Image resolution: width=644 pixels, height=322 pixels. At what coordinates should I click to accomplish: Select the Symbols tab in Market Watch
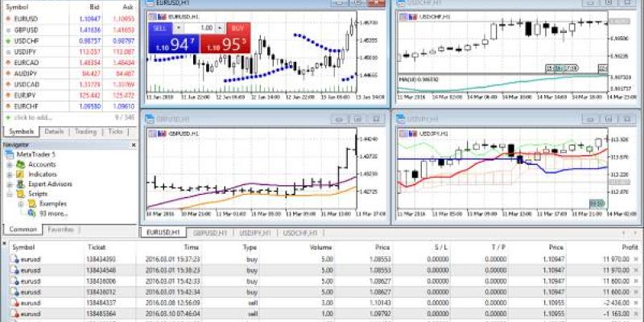tap(22, 132)
